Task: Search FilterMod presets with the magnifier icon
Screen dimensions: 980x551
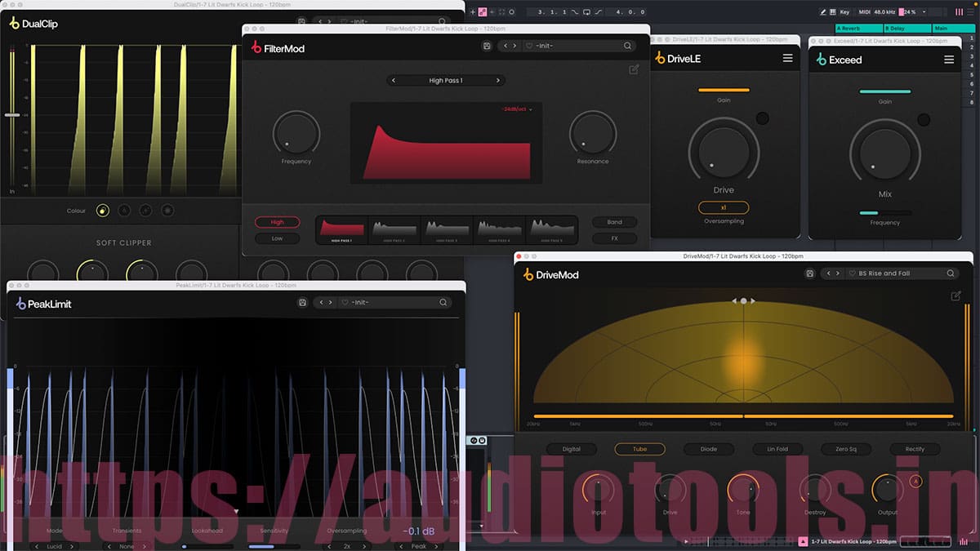Action: (x=627, y=47)
